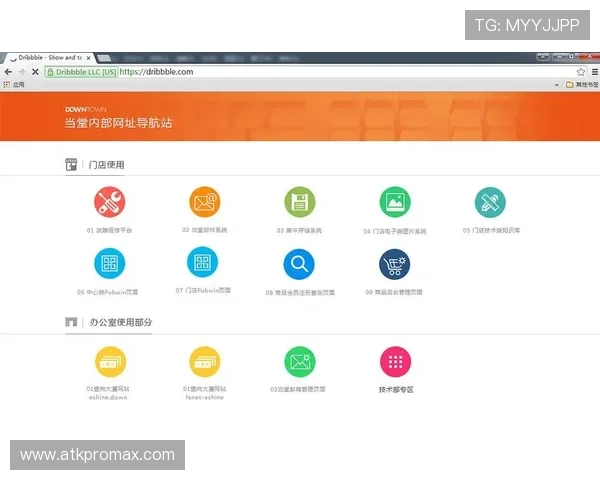
Task: Click the 当堂内部网址导航站 site title
Action: (118, 123)
